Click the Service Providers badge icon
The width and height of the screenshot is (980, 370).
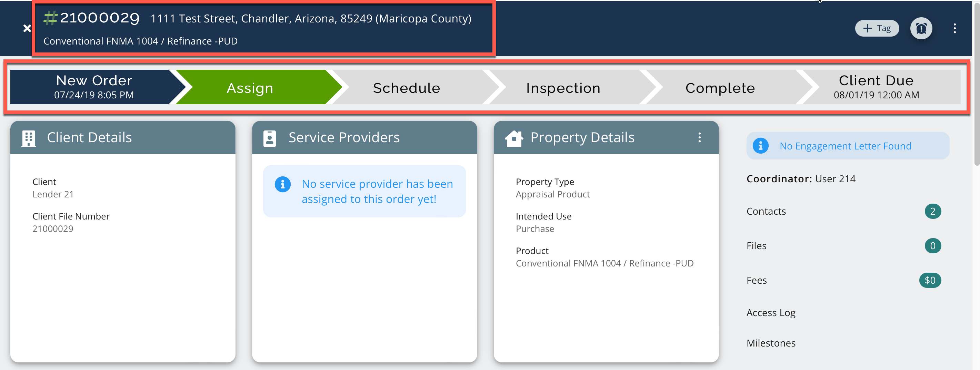[x=269, y=138]
